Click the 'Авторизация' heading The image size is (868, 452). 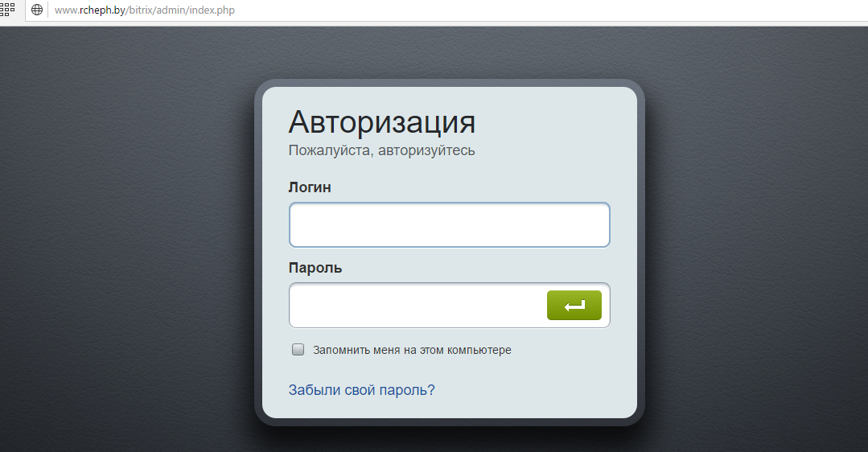[381, 122]
